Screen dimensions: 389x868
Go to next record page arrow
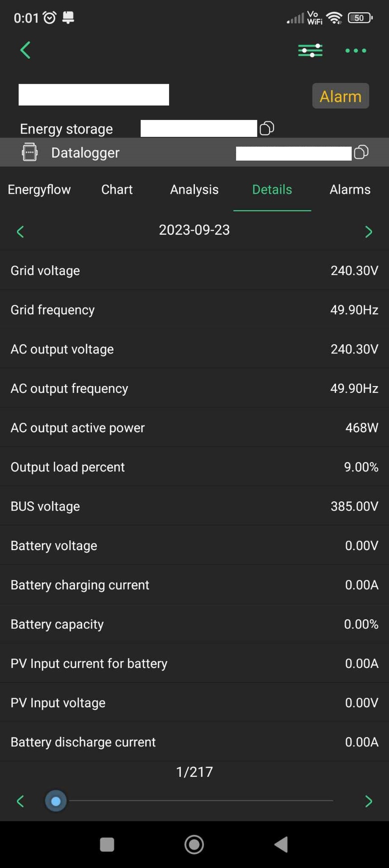point(368,802)
